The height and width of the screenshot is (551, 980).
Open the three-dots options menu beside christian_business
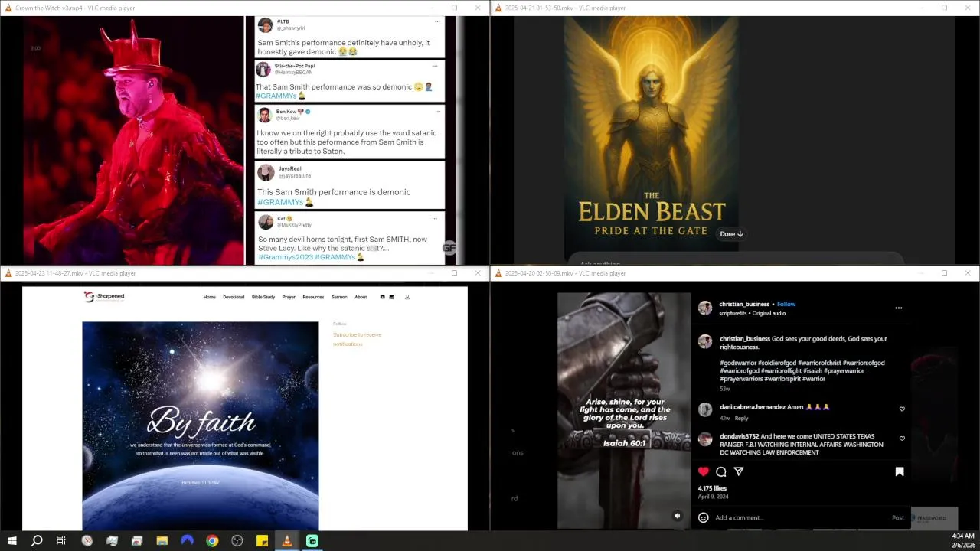pos(898,308)
